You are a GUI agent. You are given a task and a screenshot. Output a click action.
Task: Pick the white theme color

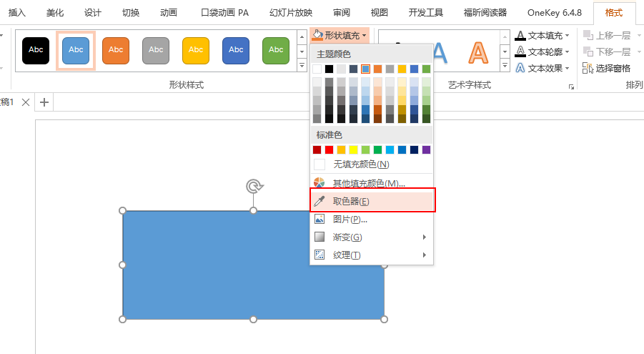pos(317,69)
